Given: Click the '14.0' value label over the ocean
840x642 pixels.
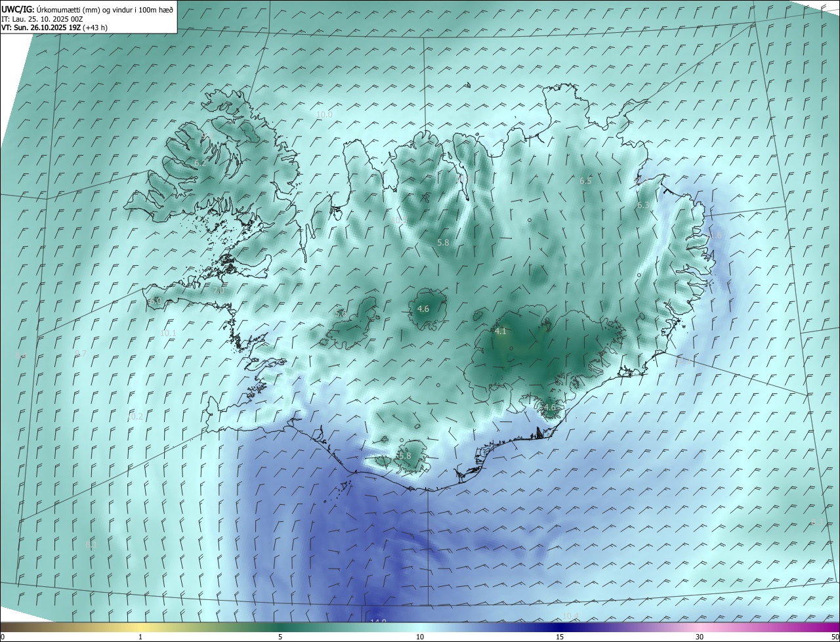Looking at the screenshot, I should pos(378,622).
